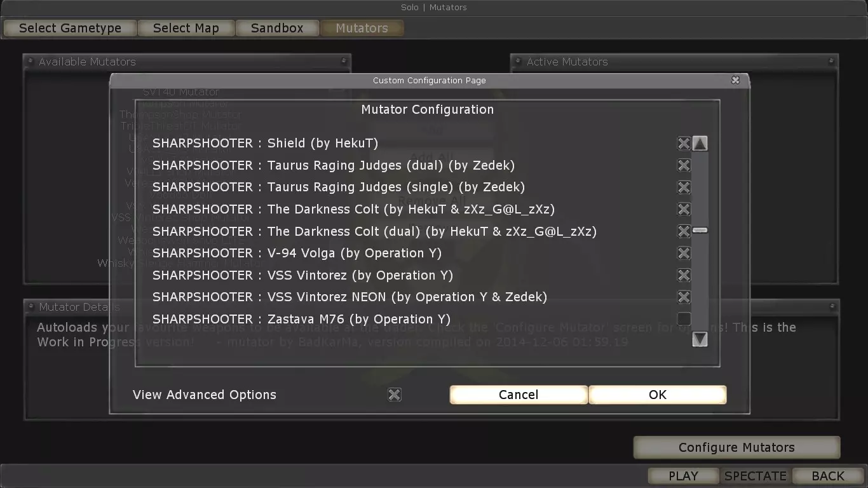Viewport: 868px width, 488px height.
Task: Open the Select Gametype tab
Action: pyautogui.click(x=70, y=28)
